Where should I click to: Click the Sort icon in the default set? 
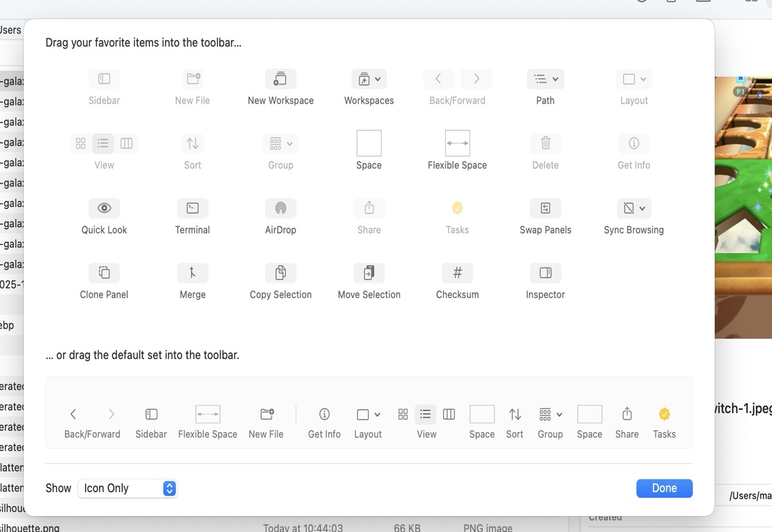(x=515, y=414)
